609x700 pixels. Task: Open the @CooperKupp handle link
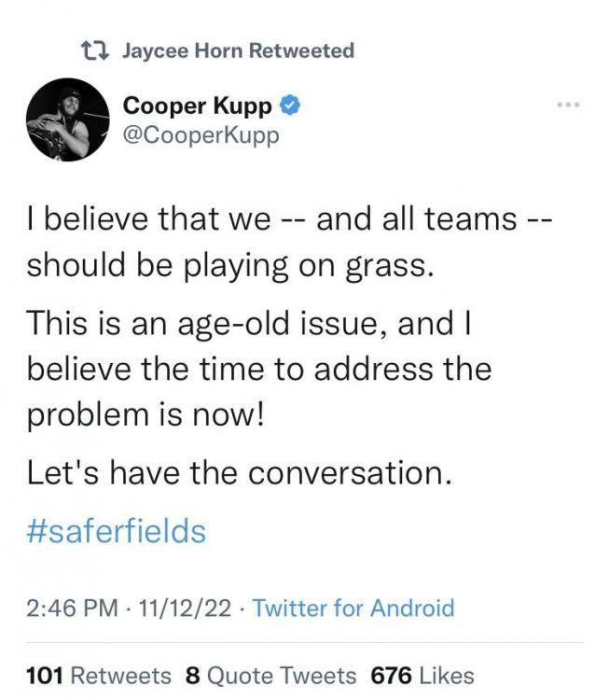[201, 134]
